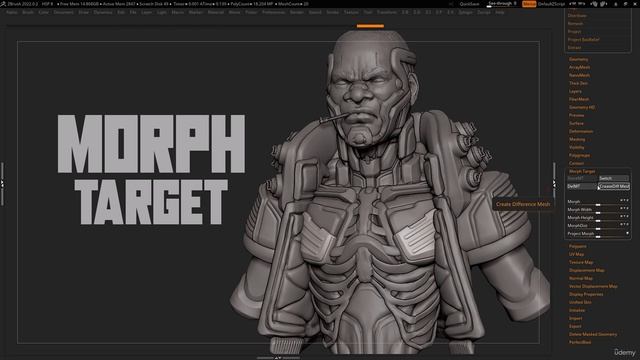Screen dimensions: 640x360
Task: Expand the Normal Map subpalette
Action: [x=580, y=278]
